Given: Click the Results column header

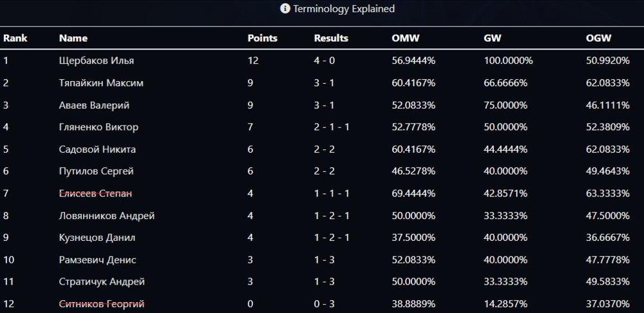Looking at the screenshot, I should tap(331, 38).
